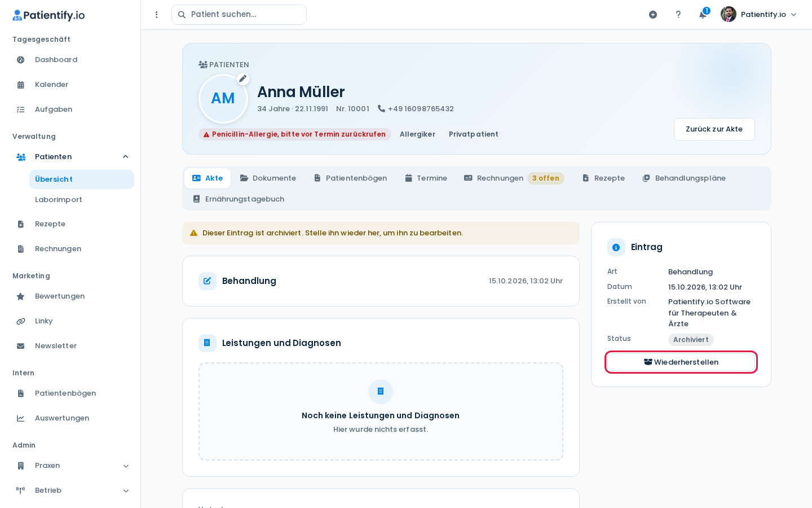Open the Patientenbögen tab

[x=350, y=178]
